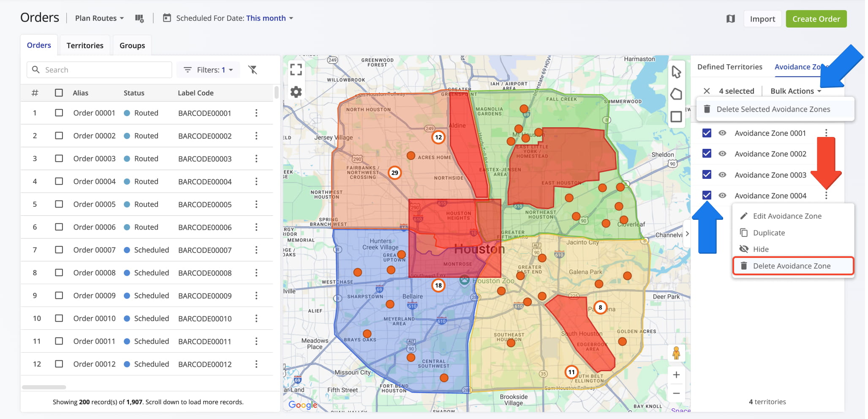Uncheck Avoidance Zone 0003 checkbox
Image resolution: width=868 pixels, height=419 pixels.
(x=707, y=175)
